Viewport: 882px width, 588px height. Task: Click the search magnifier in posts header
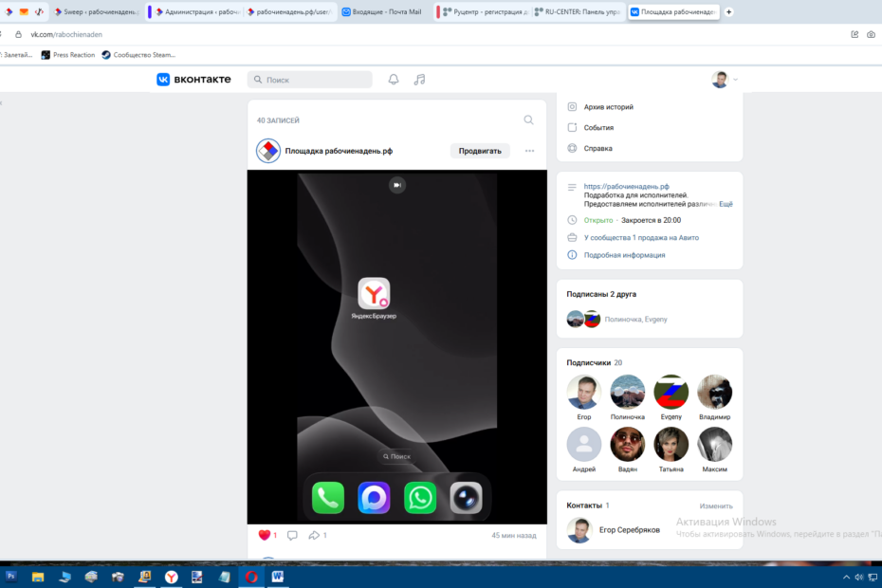coord(528,120)
